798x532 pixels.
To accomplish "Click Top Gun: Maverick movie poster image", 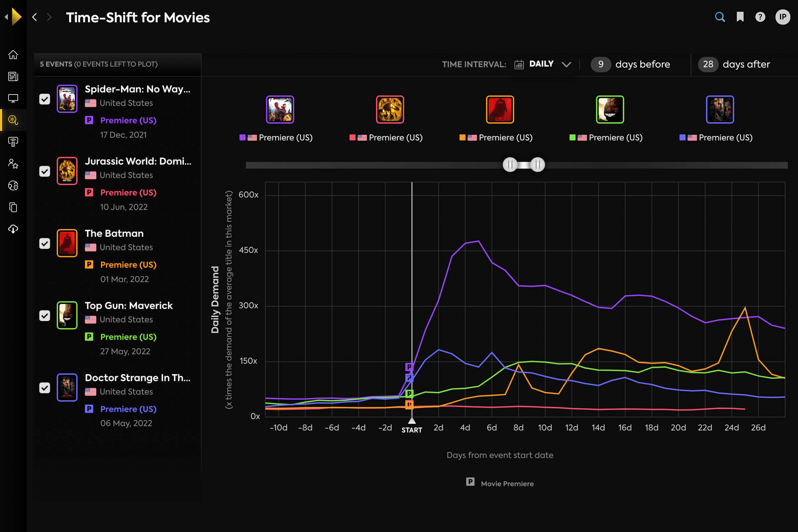I will 66,315.
